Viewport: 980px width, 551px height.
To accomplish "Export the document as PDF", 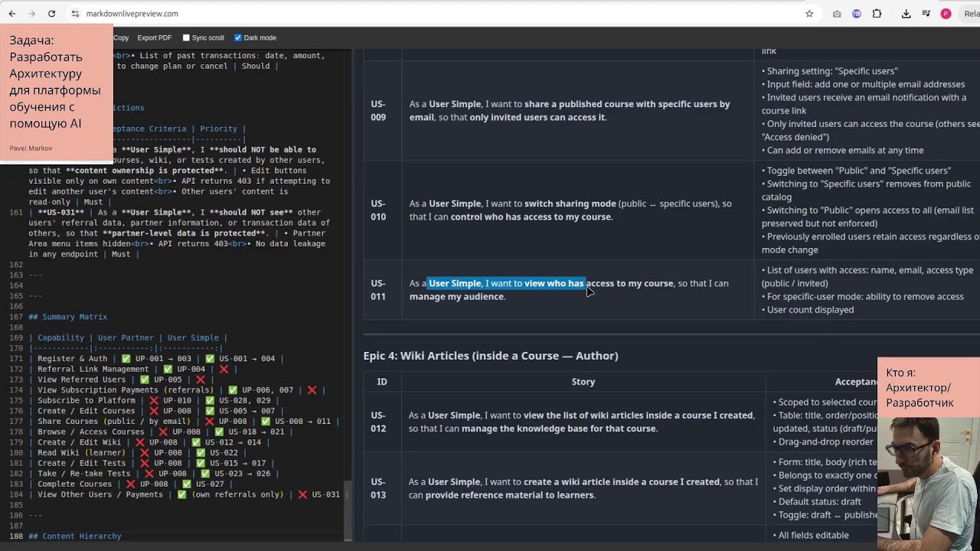I will point(154,37).
